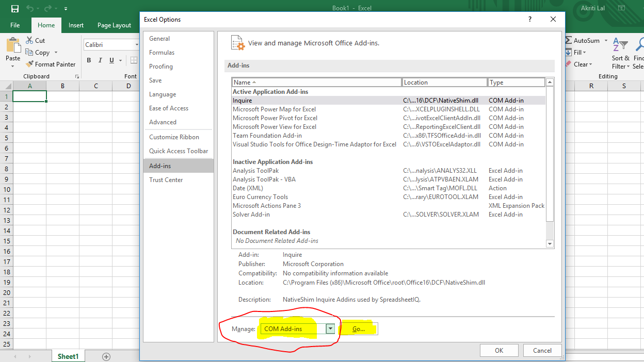Select Solver Add-in row
The width and height of the screenshot is (644, 362).
coord(389,215)
